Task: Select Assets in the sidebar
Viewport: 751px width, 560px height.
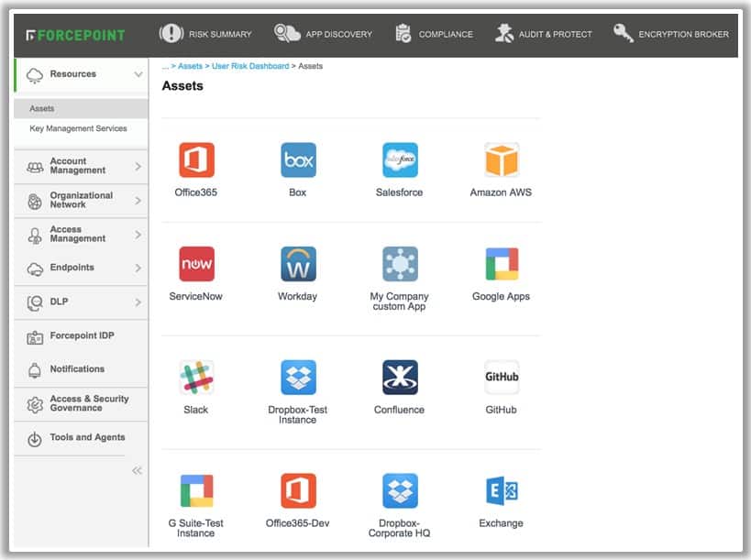Action: (81, 109)
